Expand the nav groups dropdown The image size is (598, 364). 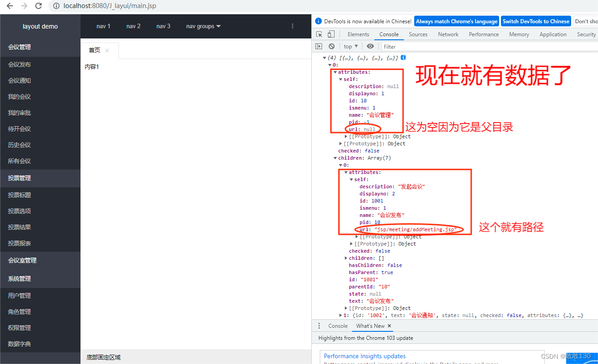pyautogui.click(x=204, y=26)
